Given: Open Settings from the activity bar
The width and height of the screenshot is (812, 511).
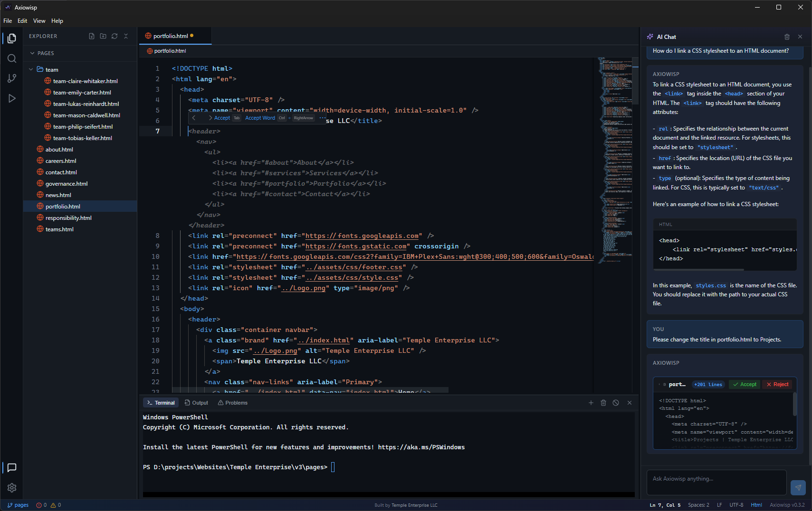Looking at the screenshot, I should (x=12, y=488).
